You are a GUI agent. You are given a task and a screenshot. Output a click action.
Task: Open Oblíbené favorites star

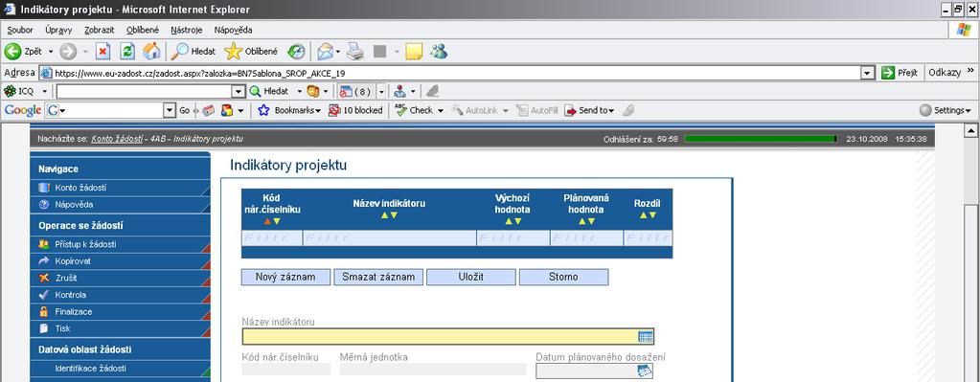[233, 51]
